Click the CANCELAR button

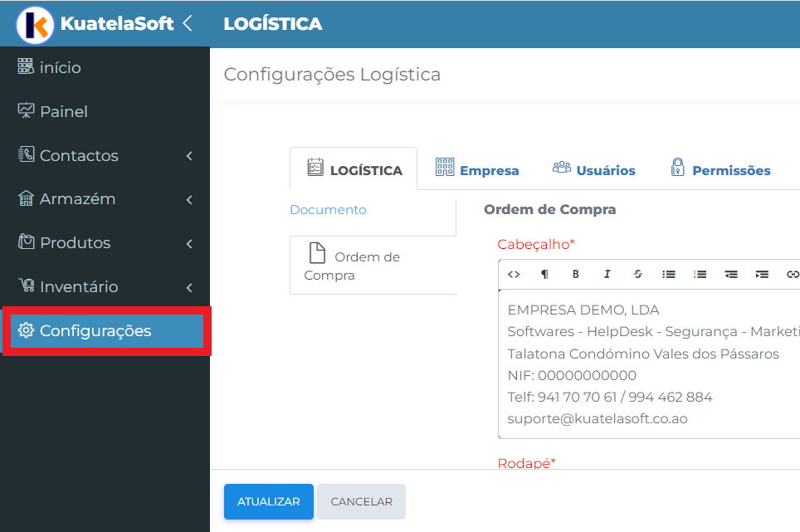361,501
